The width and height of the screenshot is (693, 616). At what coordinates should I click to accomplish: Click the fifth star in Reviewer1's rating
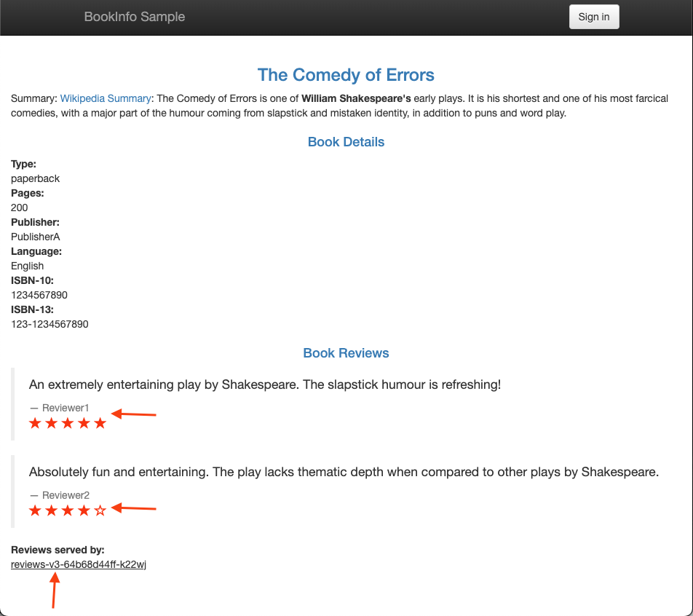(100, 422)
